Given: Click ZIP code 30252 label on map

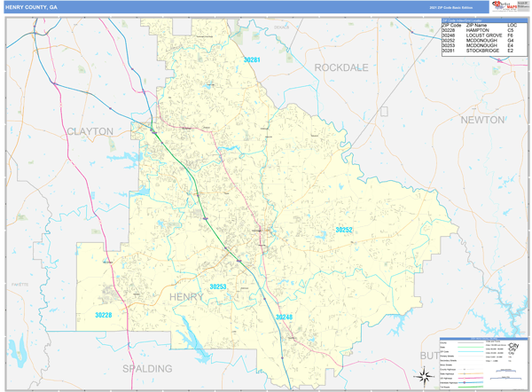Looking at the screenshot, I should coord(344,230).
